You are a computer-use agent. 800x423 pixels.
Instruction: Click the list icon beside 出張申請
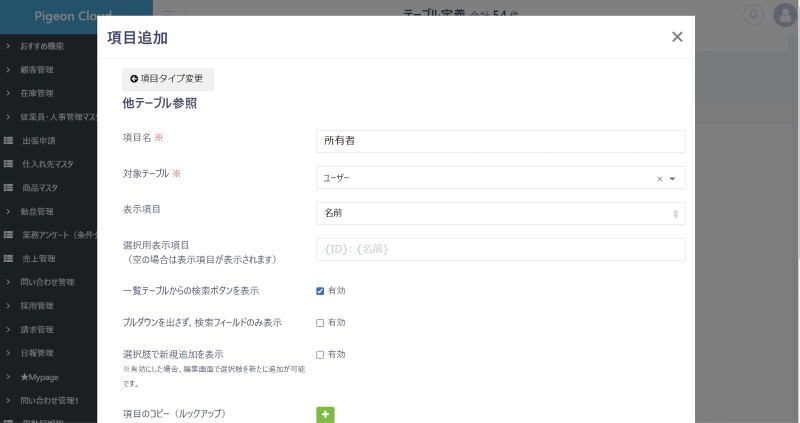pyautogui.click(x=8, y=141)
